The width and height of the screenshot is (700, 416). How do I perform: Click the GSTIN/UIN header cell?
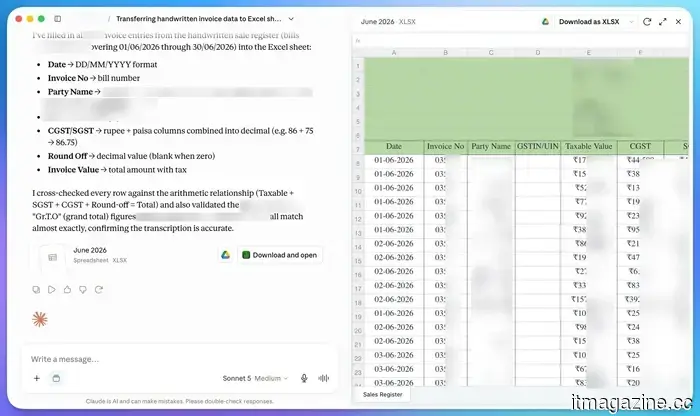(x=538, y=146)
